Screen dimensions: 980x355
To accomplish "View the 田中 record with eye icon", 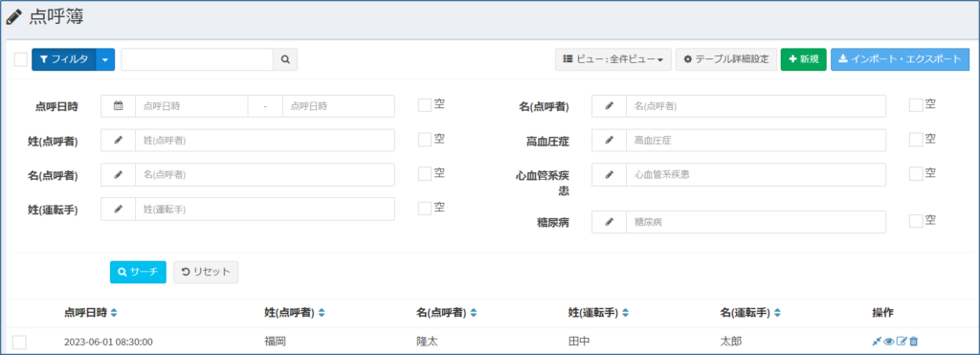I will coord(889,342).
